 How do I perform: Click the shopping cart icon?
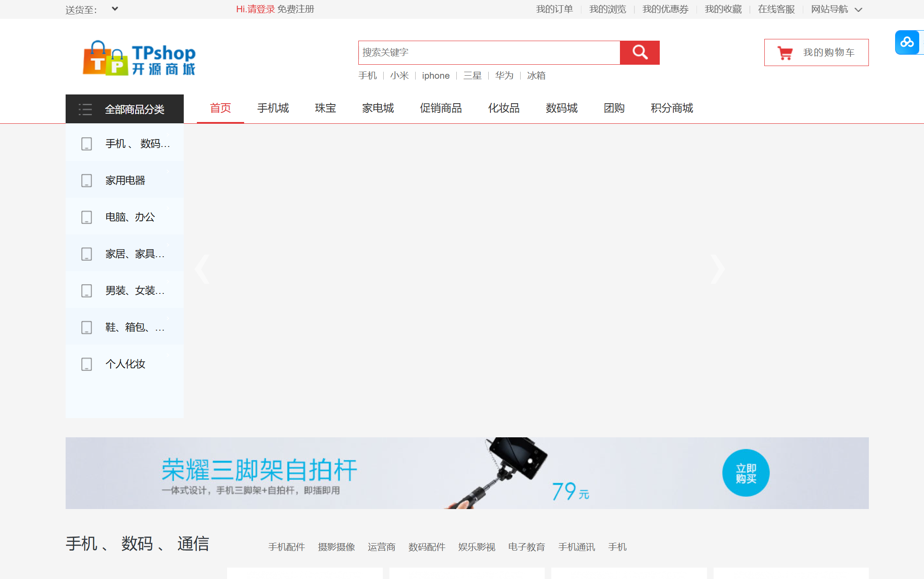785,53
